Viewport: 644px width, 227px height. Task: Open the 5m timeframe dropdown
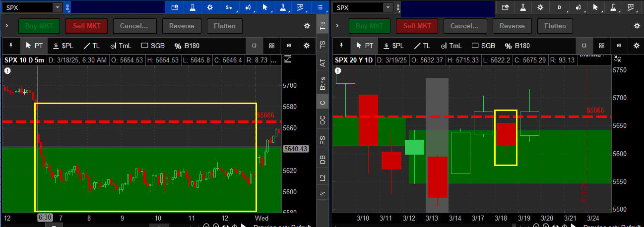(229, 7)
